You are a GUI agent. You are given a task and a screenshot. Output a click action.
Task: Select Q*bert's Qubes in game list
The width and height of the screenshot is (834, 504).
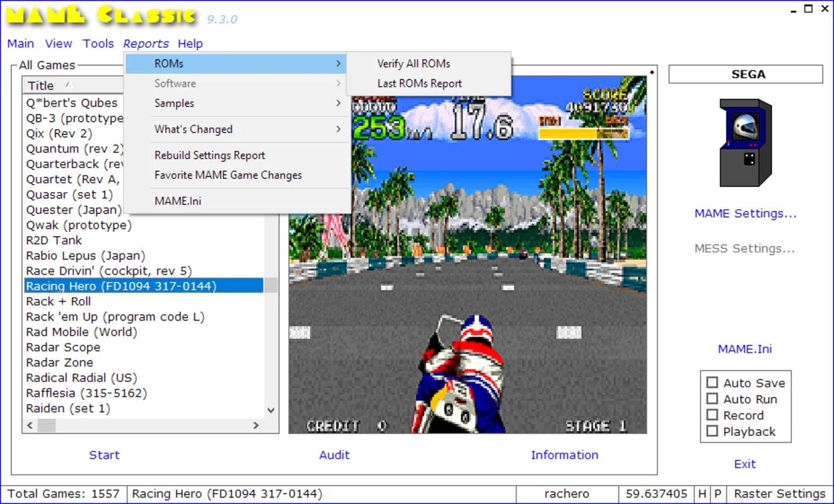[x=72, y=103]
